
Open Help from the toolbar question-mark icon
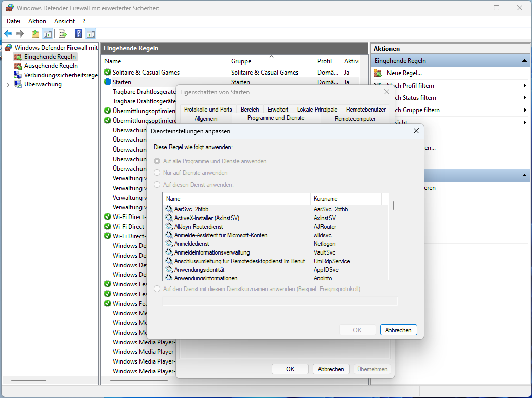pos(79,33)
